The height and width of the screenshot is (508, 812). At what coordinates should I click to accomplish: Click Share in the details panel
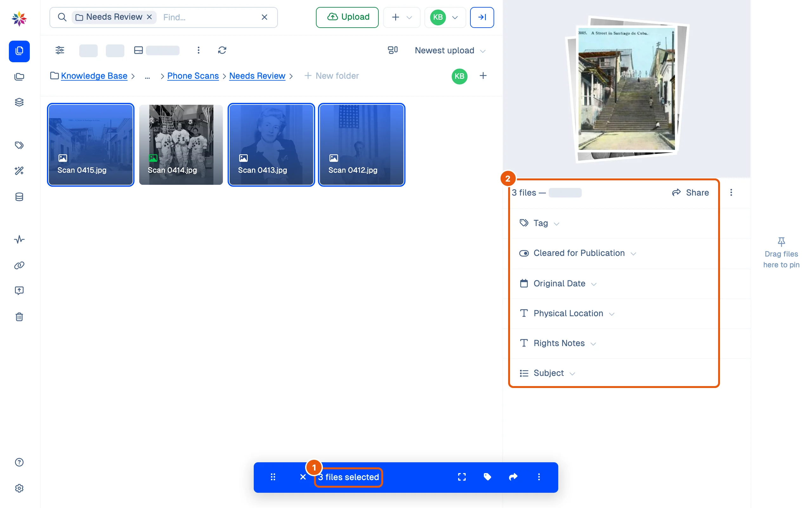pyautogui.click(x=690, y=192)
